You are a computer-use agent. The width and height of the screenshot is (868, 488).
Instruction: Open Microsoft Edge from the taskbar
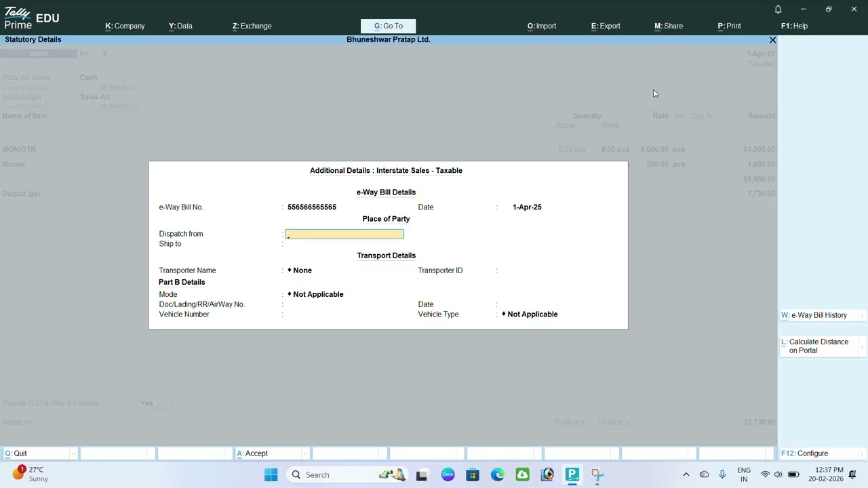tap(498, 474)
